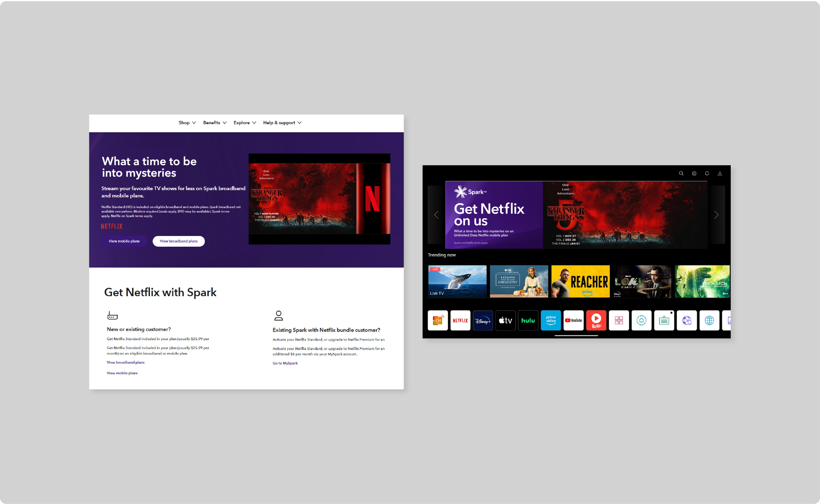Click the white scroll indicator below the TV app row
Image resolution: width=820 pixels, height=504 pixels.
[x=576, y=335]
